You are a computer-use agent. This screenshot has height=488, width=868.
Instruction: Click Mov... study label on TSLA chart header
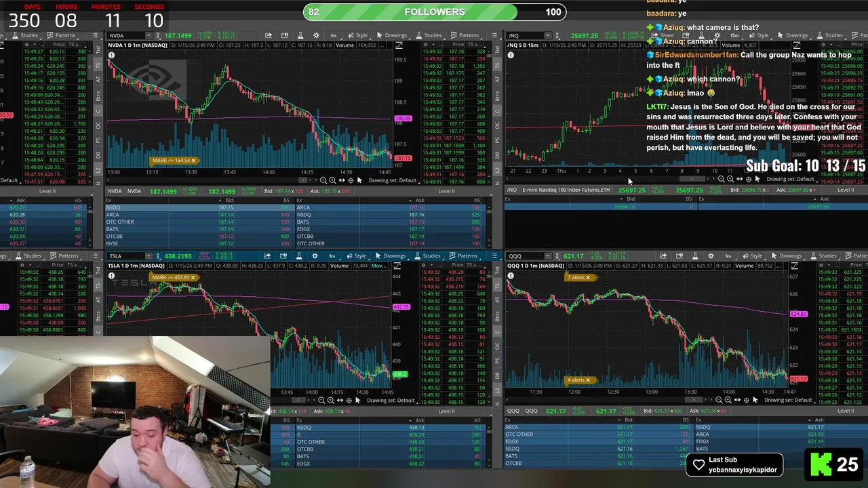tap(378, 266)
